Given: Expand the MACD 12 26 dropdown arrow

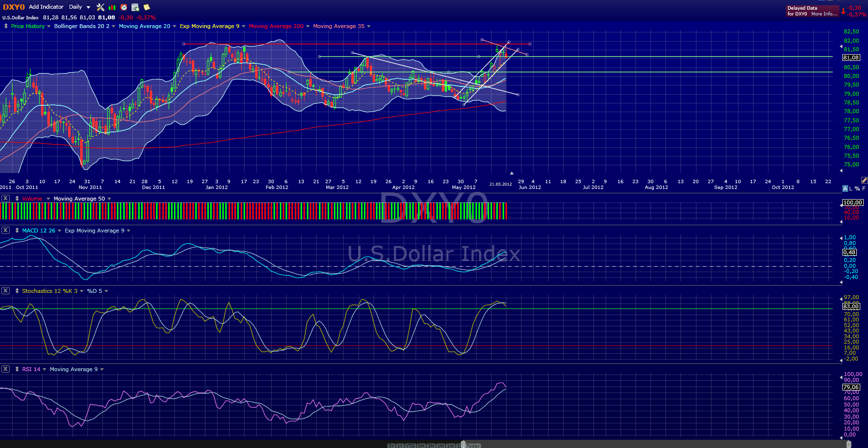Looking at the screenshot, I should [59, 231].
